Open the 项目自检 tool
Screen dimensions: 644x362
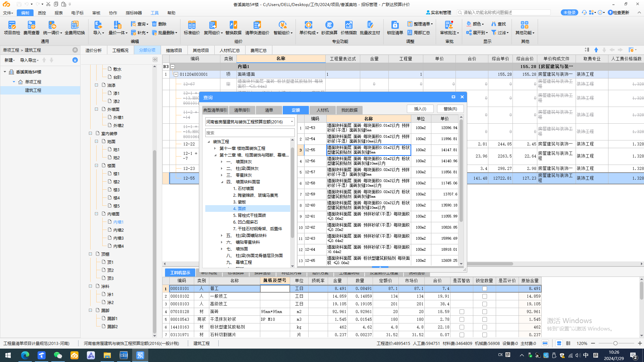point(12,27)
